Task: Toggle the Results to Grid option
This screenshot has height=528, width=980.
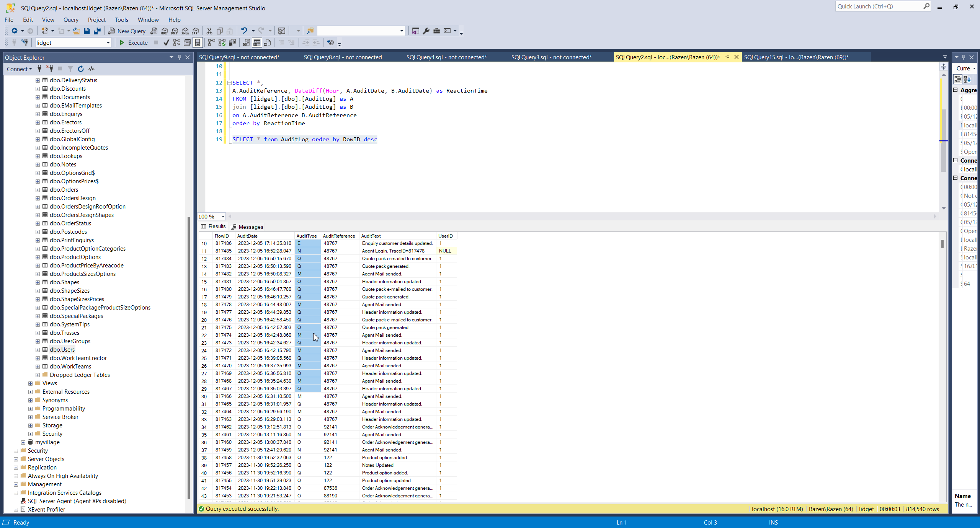Action: click(x=257, y=42)
